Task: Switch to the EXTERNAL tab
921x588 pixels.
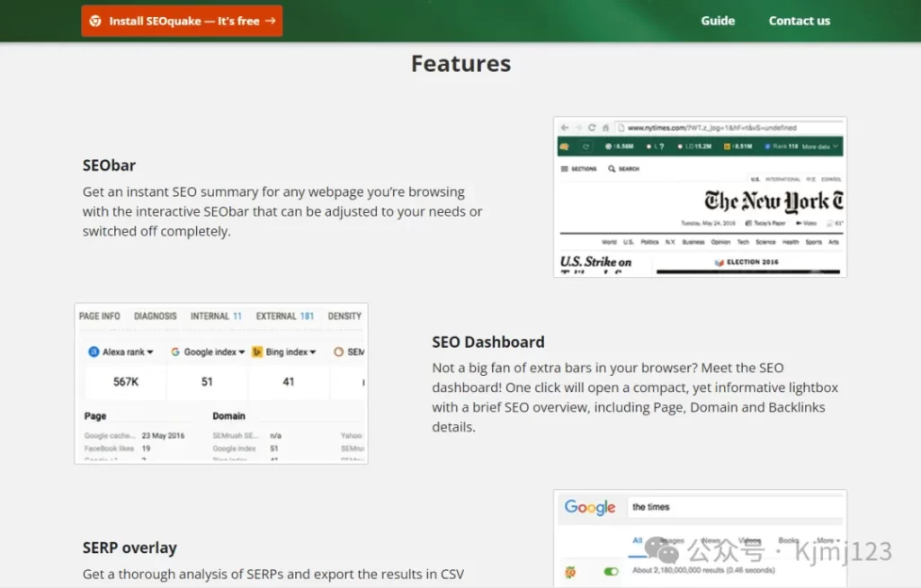Action: click(285, 316)
